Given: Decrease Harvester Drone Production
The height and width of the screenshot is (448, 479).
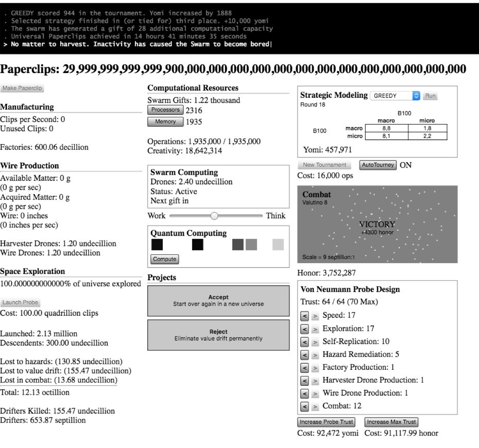Looking at the screenshot, I should pyautogui.click(x=304, y=381).
